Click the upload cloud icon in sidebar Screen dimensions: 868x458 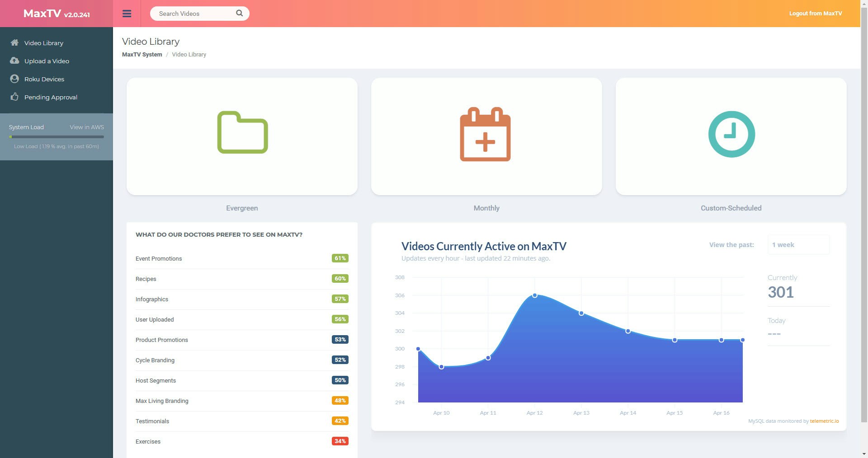pos(14,61)
